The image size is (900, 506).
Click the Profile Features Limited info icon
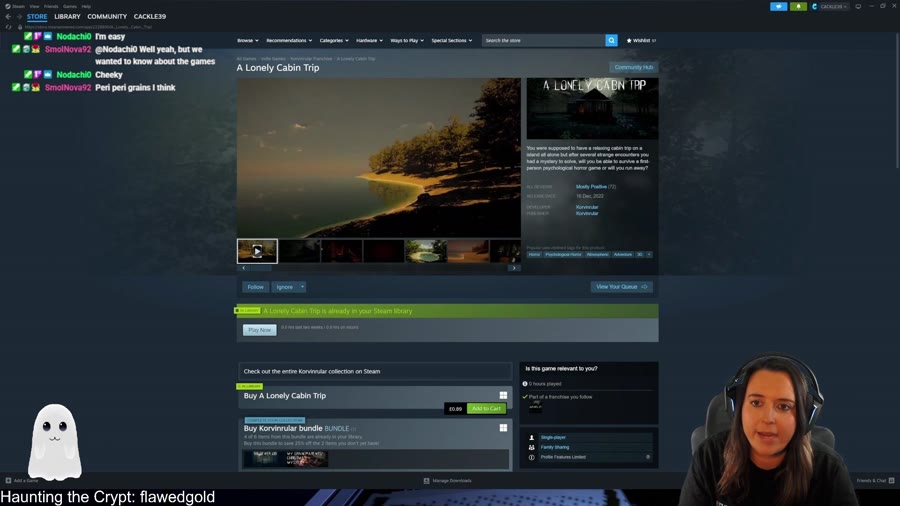click(x=532, y=457)
